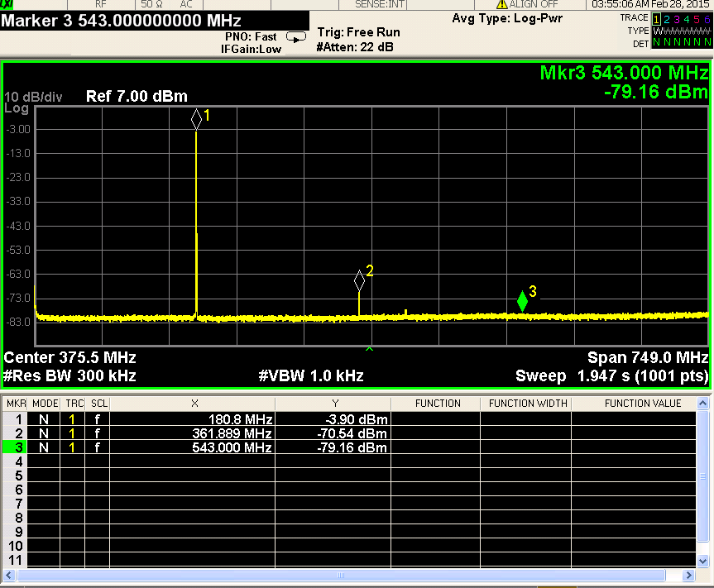Select trace 2 in the TRACE indicator
The width and height of the screenshot is (714, 588).
668,18
